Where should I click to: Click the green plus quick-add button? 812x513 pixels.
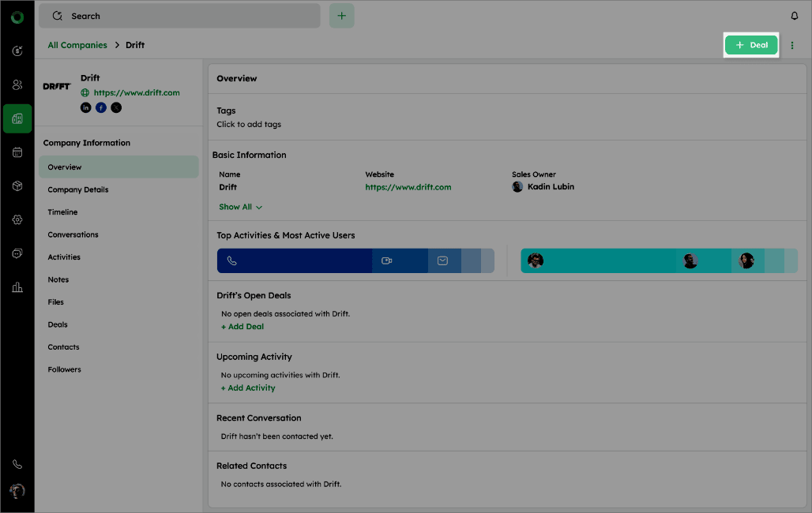pos(341,16)
